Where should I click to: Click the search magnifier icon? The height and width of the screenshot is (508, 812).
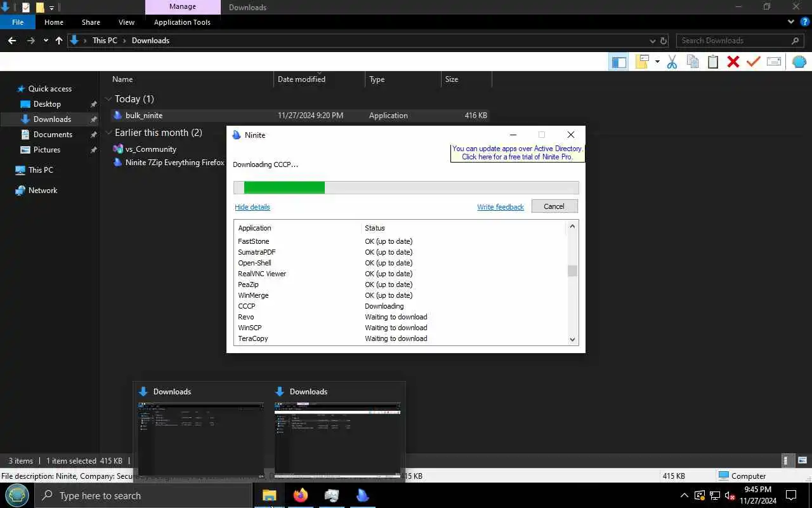(x=795, y=41)
